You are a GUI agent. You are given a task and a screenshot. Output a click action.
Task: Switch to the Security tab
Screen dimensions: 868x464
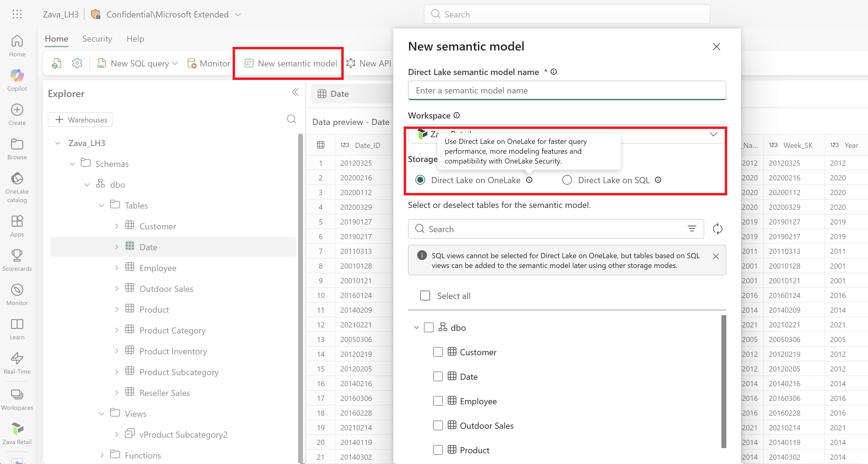[97, 39]
